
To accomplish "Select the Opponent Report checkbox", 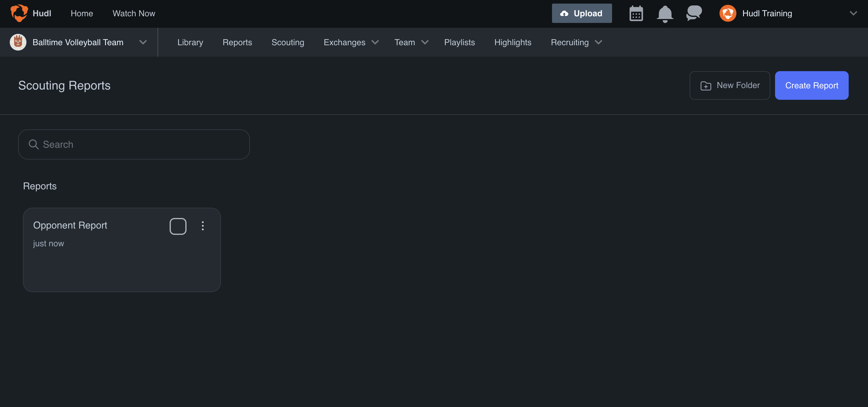I will coord(178,226).
